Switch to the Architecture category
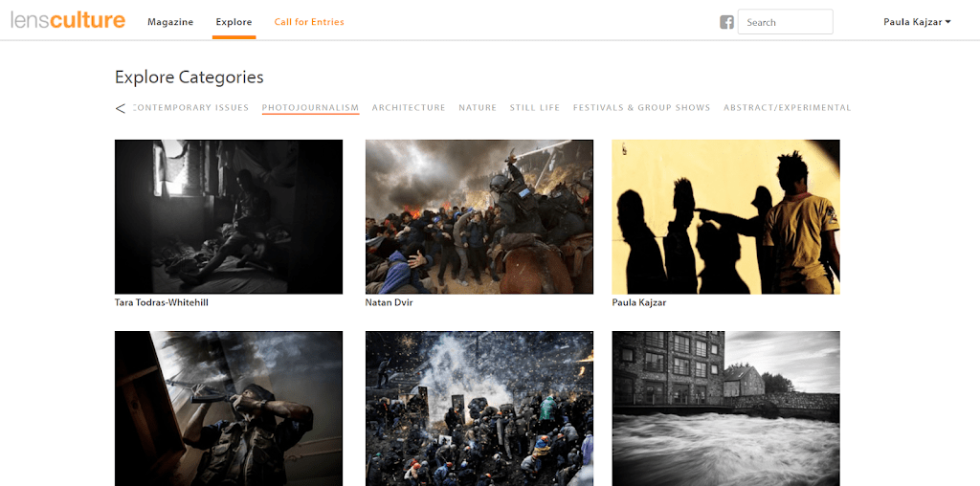This screenshot has width=980, height=486. (409, 108)
